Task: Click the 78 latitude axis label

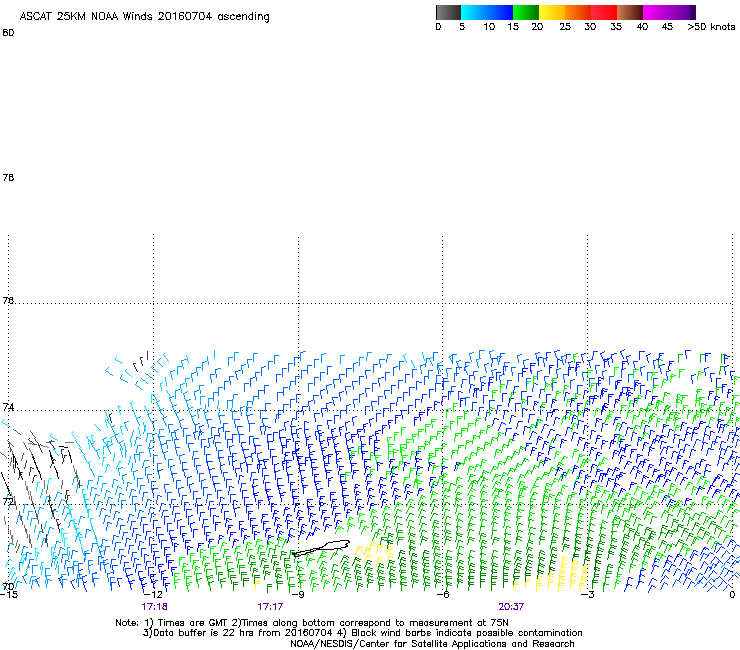Action: (x=8, y=177)
